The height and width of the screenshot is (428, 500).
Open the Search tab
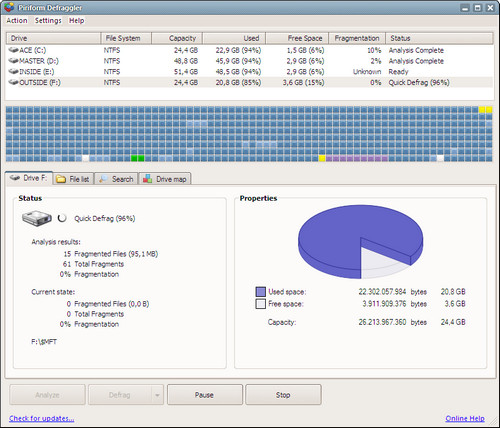click(116, 179)
